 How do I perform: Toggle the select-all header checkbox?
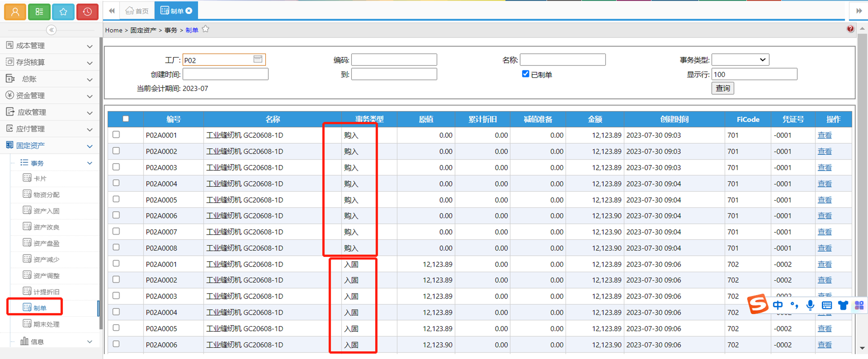pyautogui.click(x=126, y=119)
